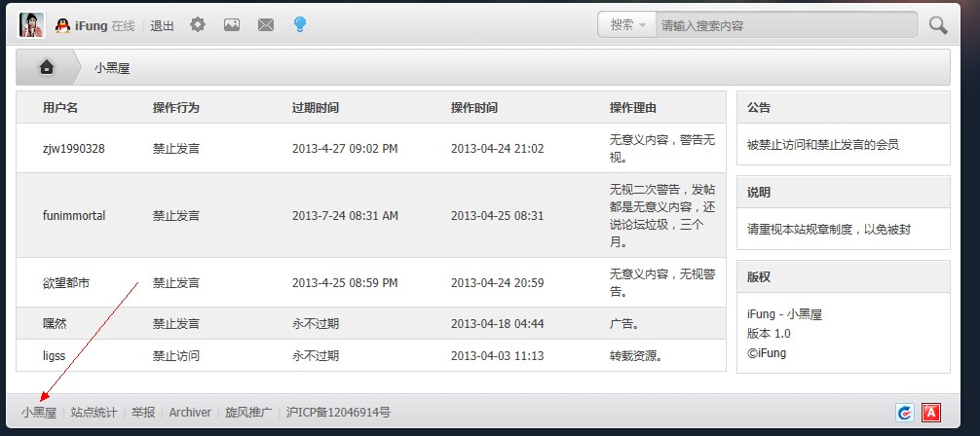980x436 pixels.
Task: Click the reason 广告。
Action: tap(627, 323)
